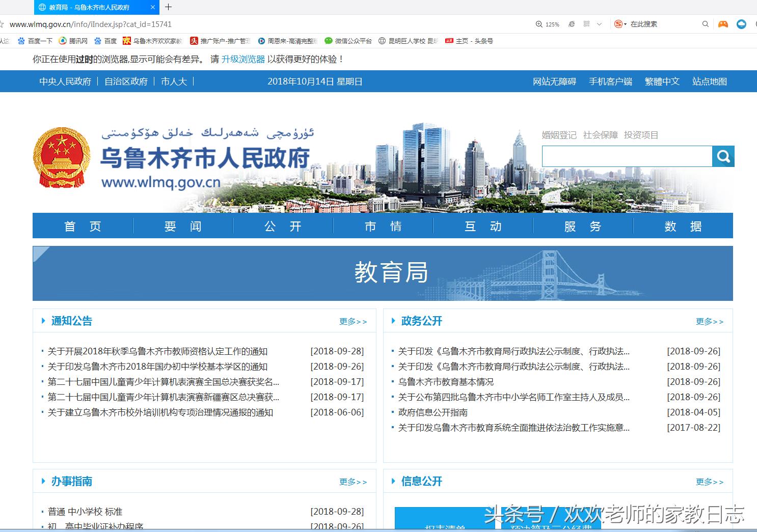Open the chevron dropdown next to QR icon
This screenshot has height=532, width=757.
point(599,24)
